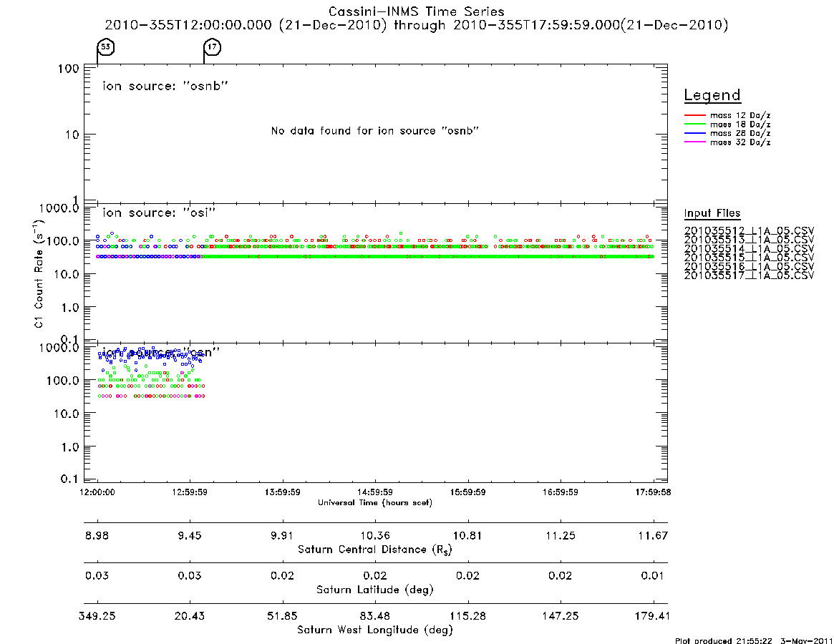Click the 'Plot produced 21:55:22 3-May-2011' footer
This screenshot has width=834, height=644.
point(754,640)
